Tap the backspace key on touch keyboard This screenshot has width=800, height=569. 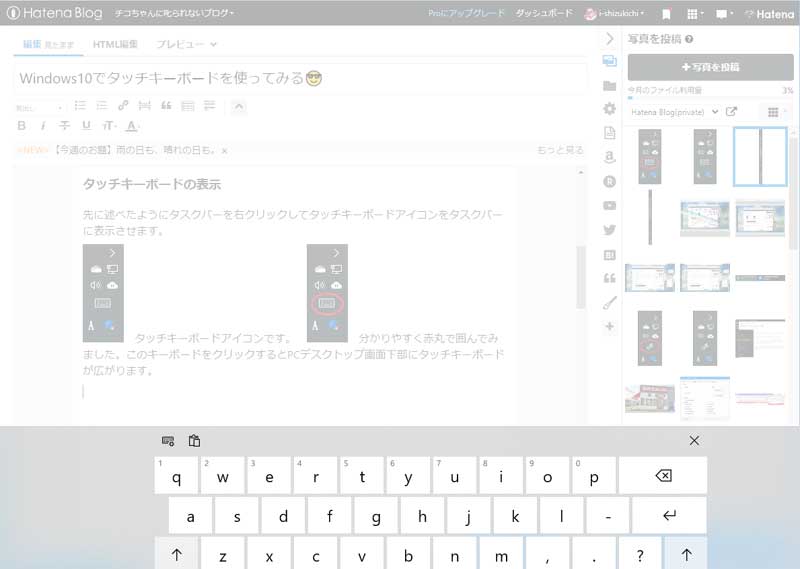pyautogui.click(x=663, y=476)
